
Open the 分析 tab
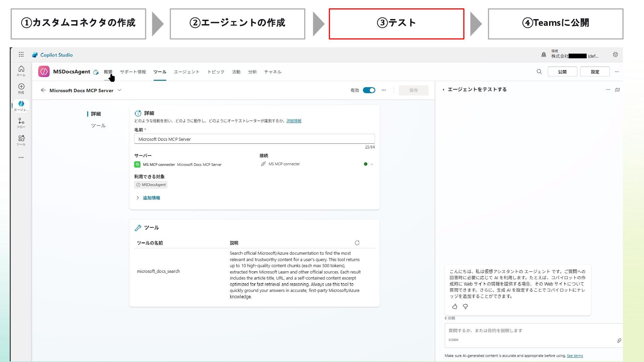point(252,72)
